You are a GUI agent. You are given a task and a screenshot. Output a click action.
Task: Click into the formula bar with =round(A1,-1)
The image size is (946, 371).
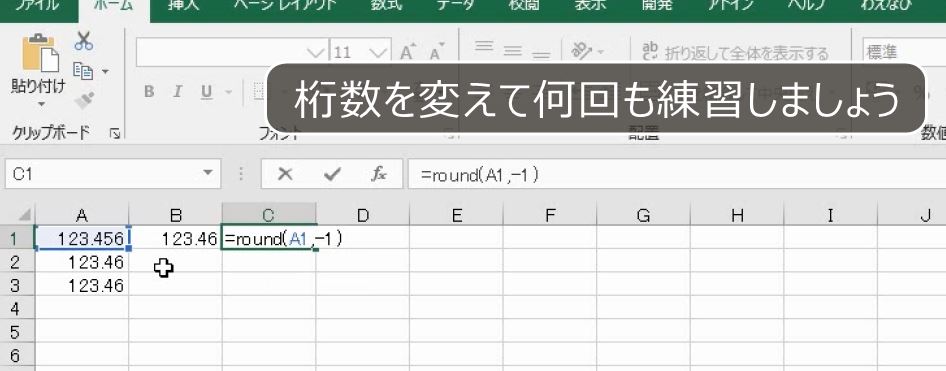[x=676, y=175]
